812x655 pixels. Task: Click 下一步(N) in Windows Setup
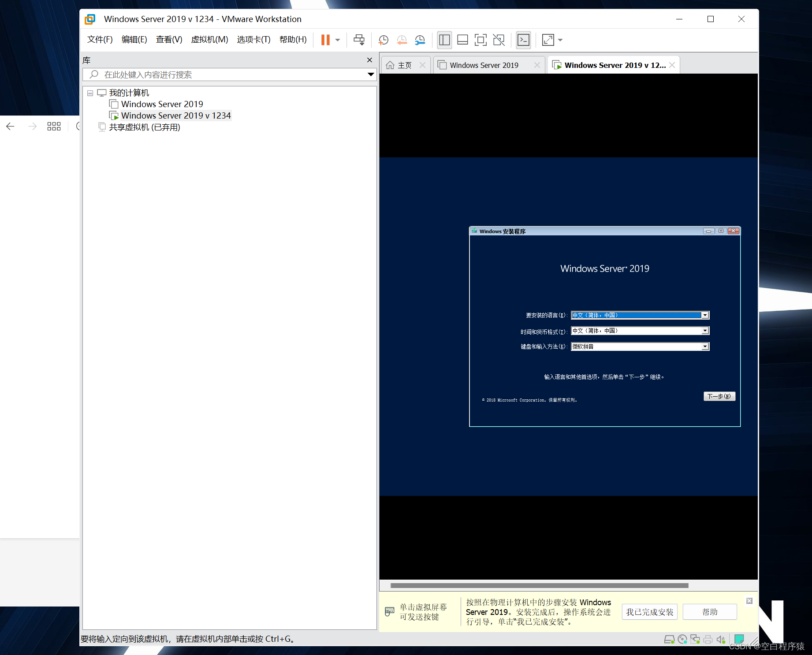point(719,396)
